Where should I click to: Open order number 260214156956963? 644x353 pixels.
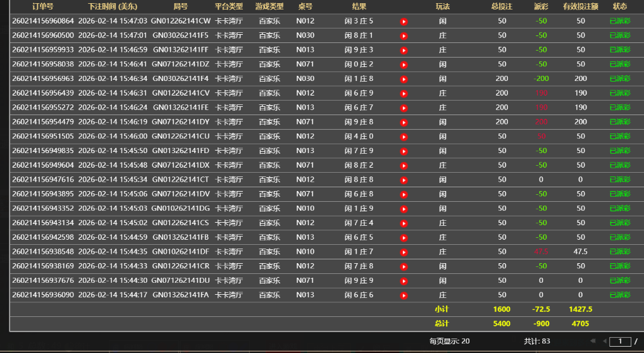pos(42,79)
